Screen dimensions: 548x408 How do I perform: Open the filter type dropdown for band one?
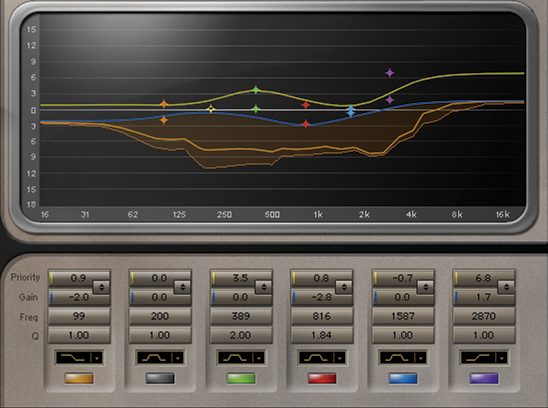pyautogui.click(x=79, y=358)
